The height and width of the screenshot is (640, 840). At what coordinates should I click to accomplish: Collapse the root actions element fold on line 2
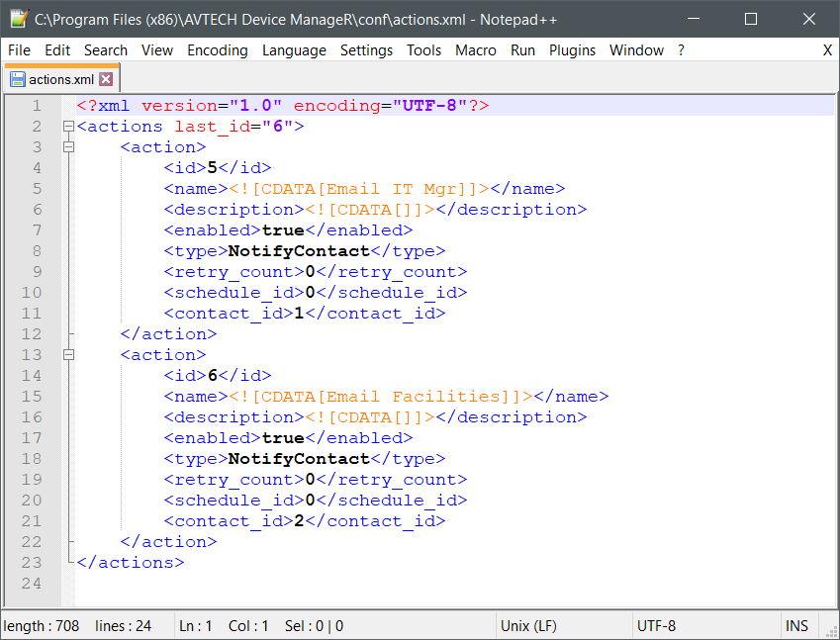pos(68,127)
